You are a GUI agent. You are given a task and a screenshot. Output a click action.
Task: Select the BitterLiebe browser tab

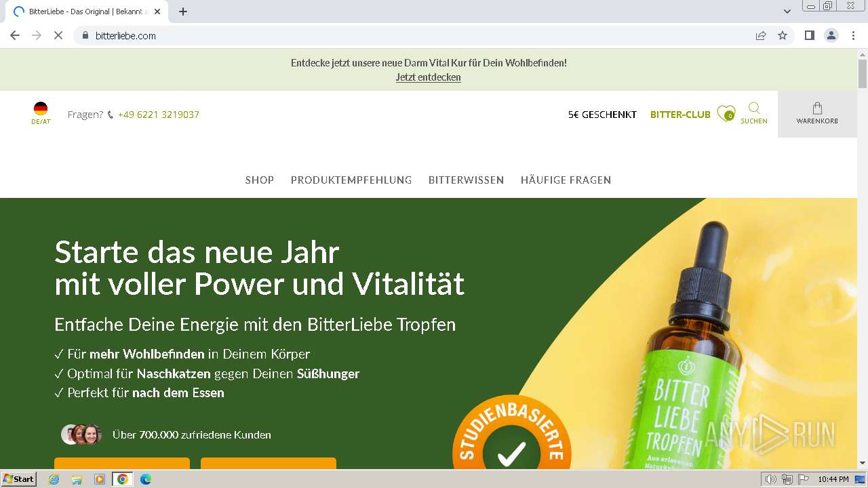[87, 12]
